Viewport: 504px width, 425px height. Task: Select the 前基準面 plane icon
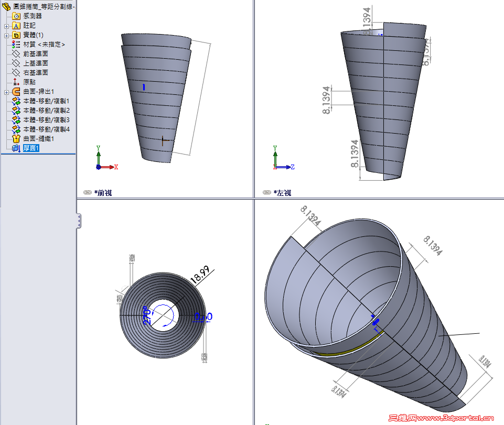tap(16, 53)
